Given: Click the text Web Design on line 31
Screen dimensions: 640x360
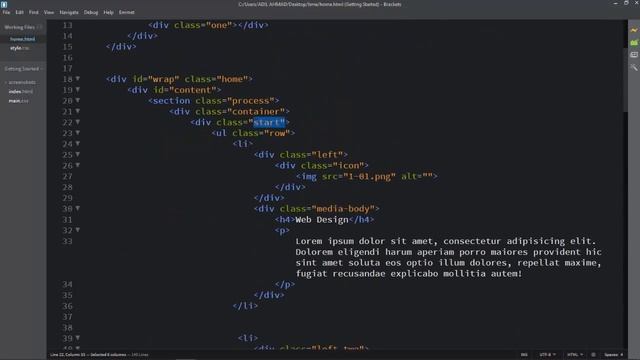Looking at the screenshot, I should point(322,220).
